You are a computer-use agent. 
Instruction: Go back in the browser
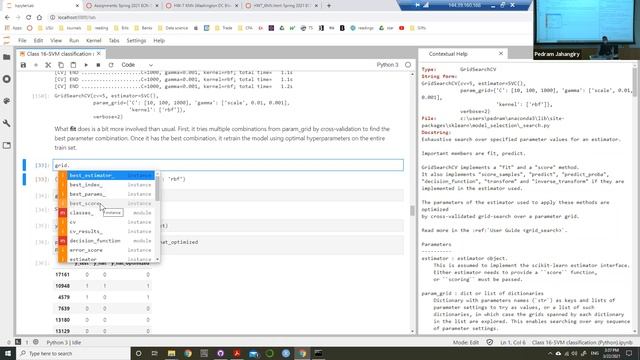click(7, 17)
